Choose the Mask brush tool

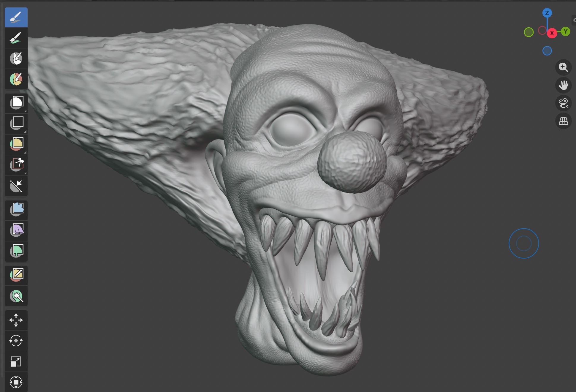pyautogui.click(x=16, y=59)
